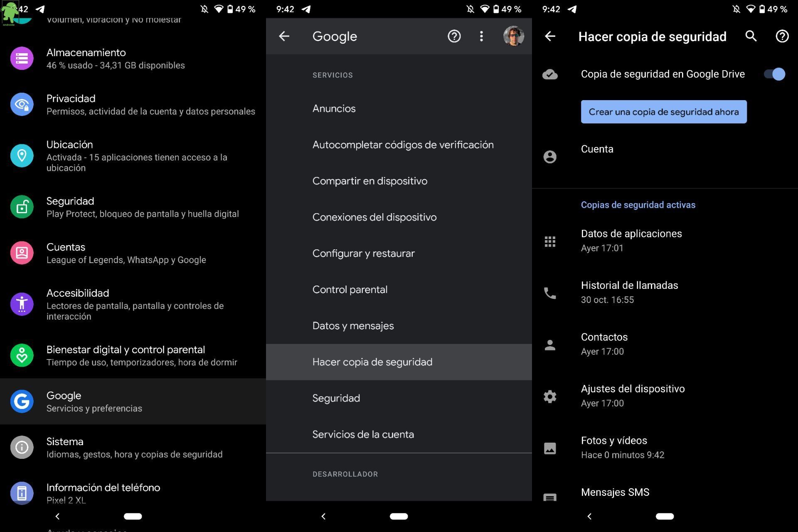Tap help icon in backup screen header
The image size is (798, 532).
click(782, 36)
